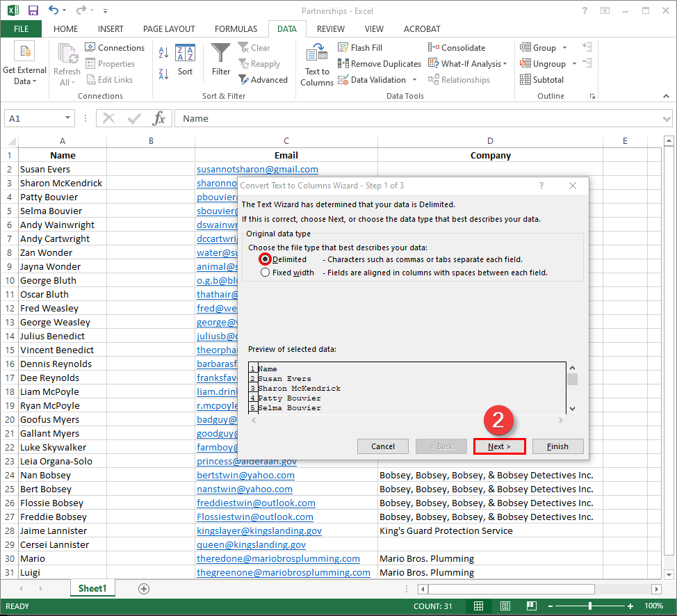Viewport: 677px width, 616px height.
Task: Sort Z to A descending
Action: pyautogui.click(x=163, y=74)
